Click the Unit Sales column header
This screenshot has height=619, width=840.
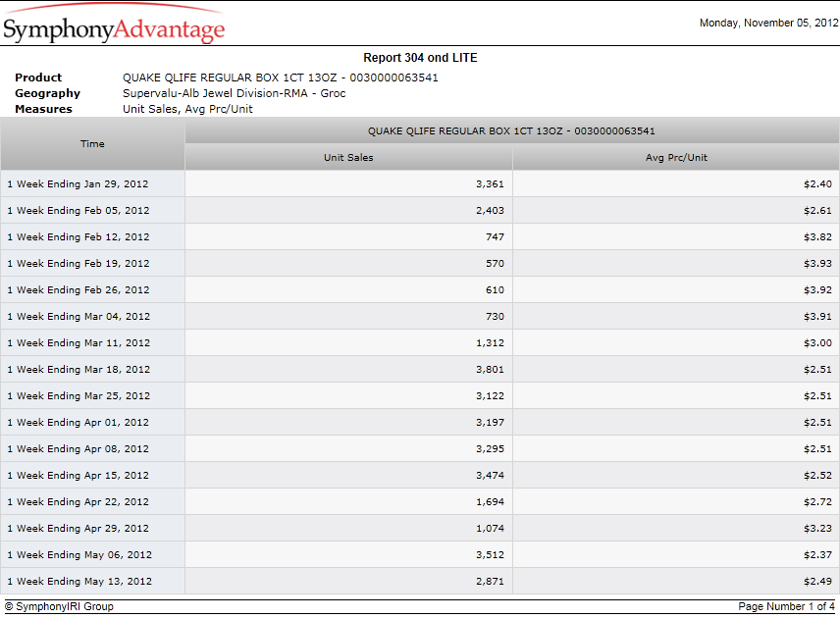click(348, 157)
